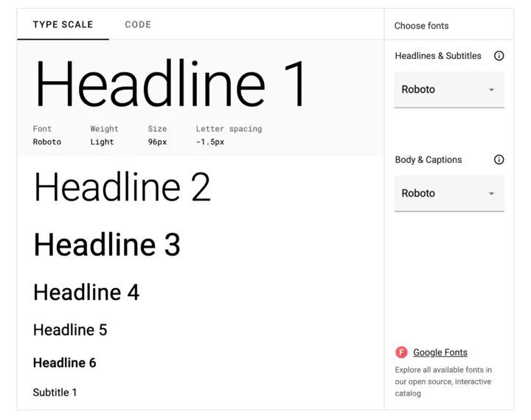Select the Headline 1 type sample
This screenshot has height=420, width=531.
(170, 83)
